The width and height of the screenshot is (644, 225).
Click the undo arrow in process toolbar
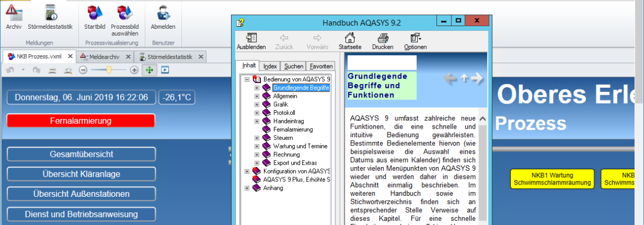pos(10,70)
